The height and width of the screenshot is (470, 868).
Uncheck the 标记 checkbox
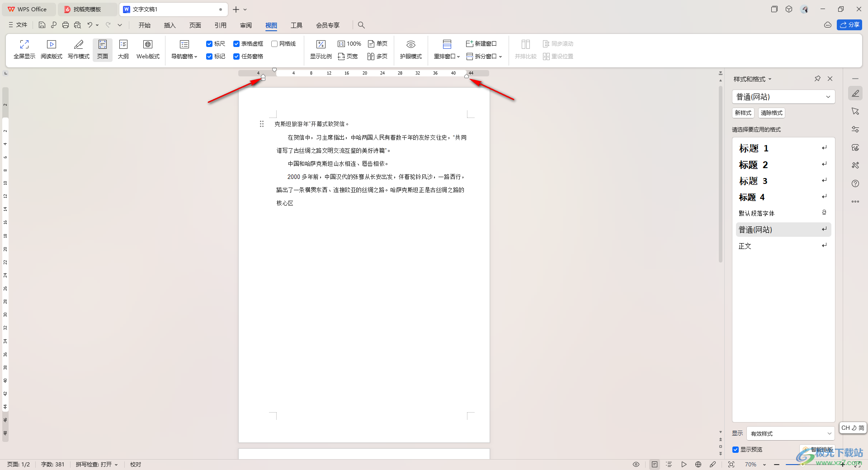[209, 56]
